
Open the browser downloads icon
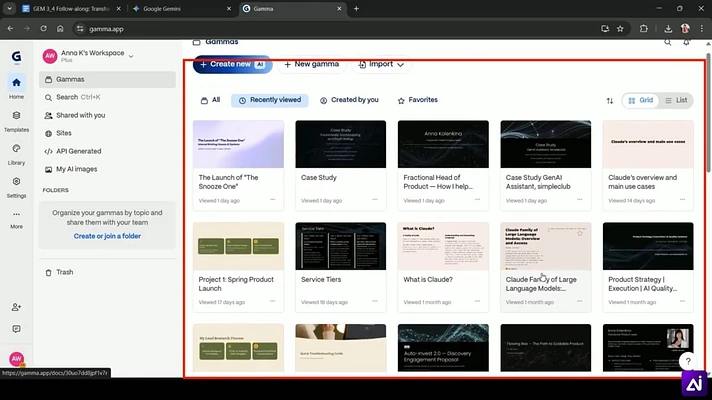668,29
